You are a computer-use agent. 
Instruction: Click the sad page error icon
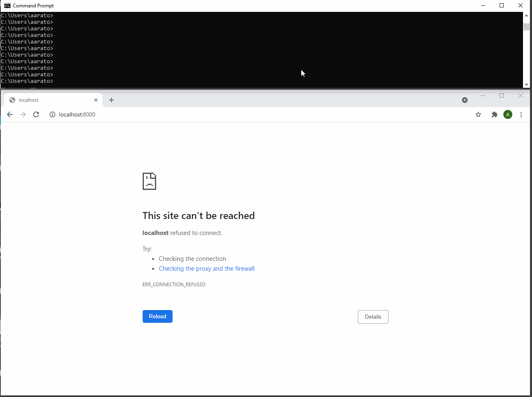[149, 181]
